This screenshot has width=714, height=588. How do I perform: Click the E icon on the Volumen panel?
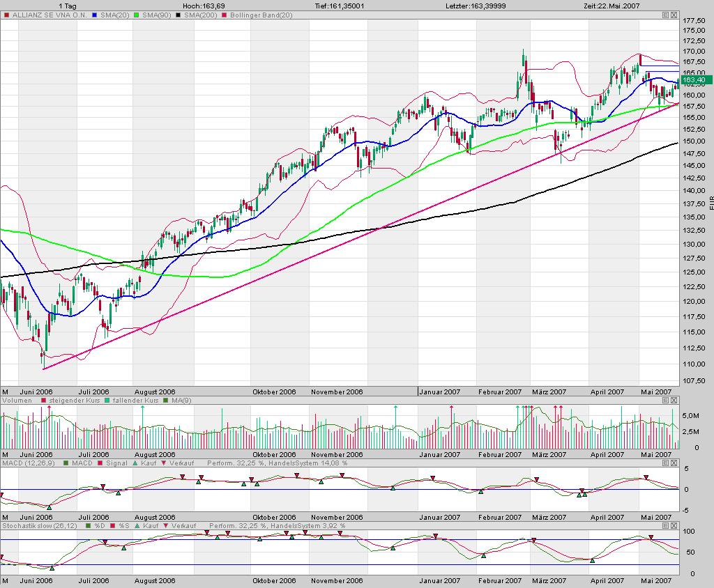665,401
